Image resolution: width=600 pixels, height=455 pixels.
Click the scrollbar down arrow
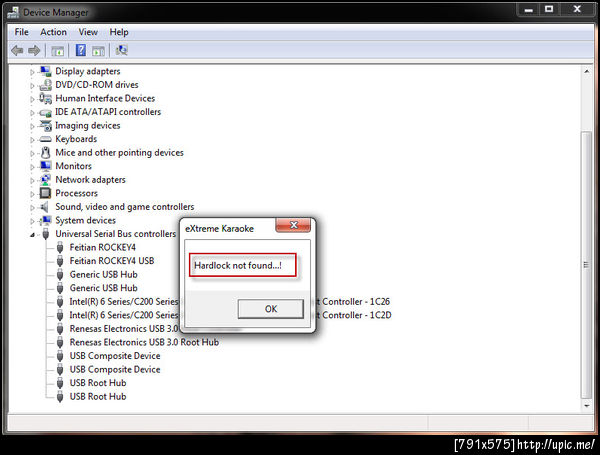[587, 406]
